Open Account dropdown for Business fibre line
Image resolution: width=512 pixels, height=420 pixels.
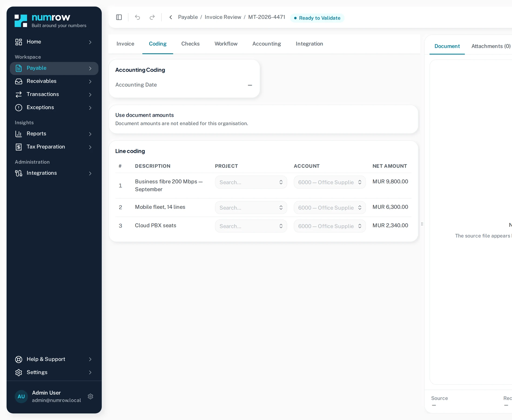(330, 182)
